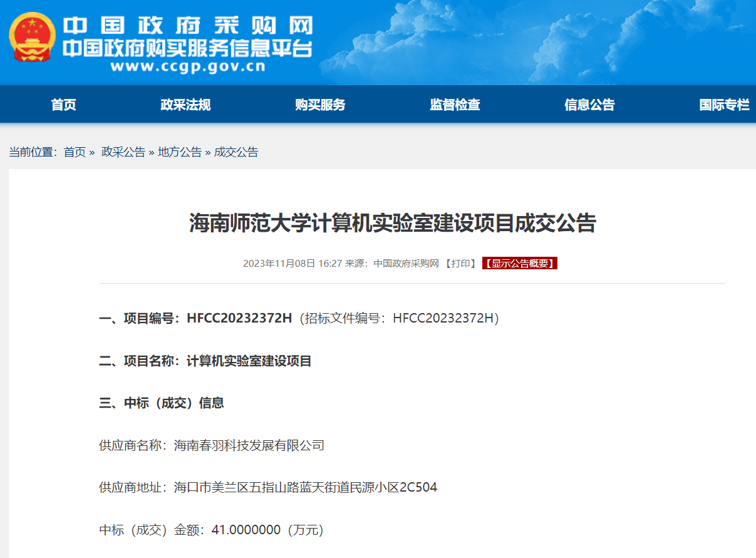Click the publish date 2023年11月08日 16:27

(293, 264)
